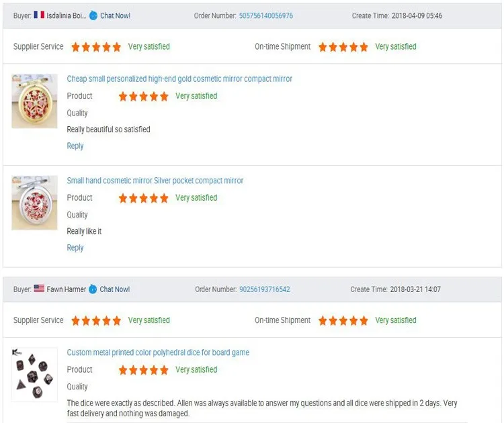Click chat bubble icon beside Fawn Harmer
Viewport: 504px width, 423px height.
93,289
